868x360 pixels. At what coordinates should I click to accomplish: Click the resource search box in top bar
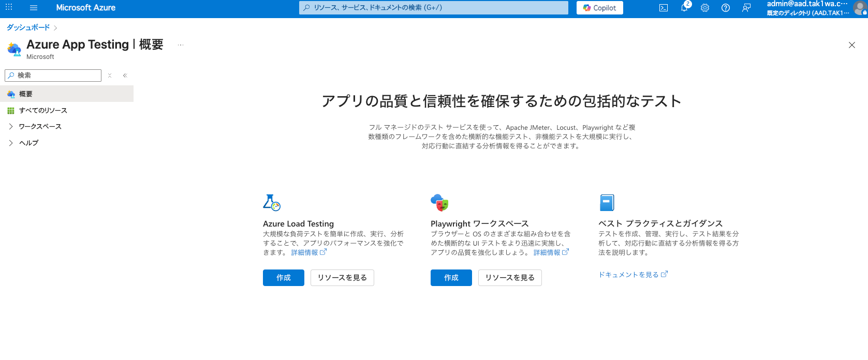[x=434, y=8]
